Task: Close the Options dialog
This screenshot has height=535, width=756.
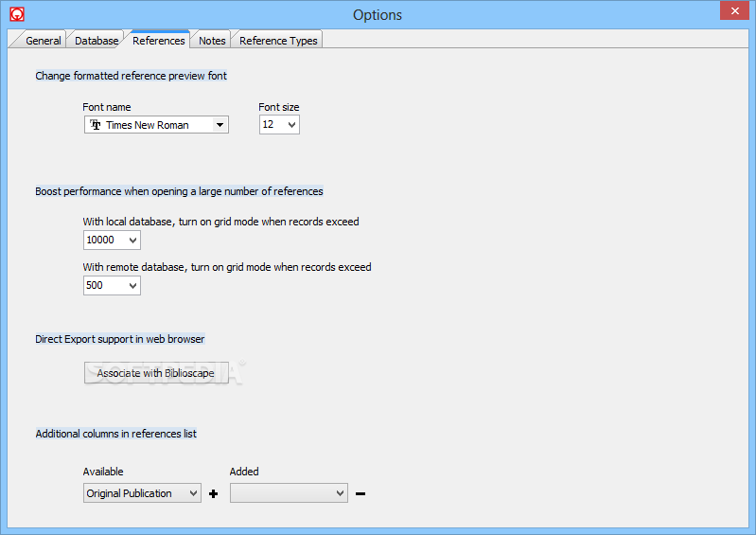Action: [x=734, y=10]
